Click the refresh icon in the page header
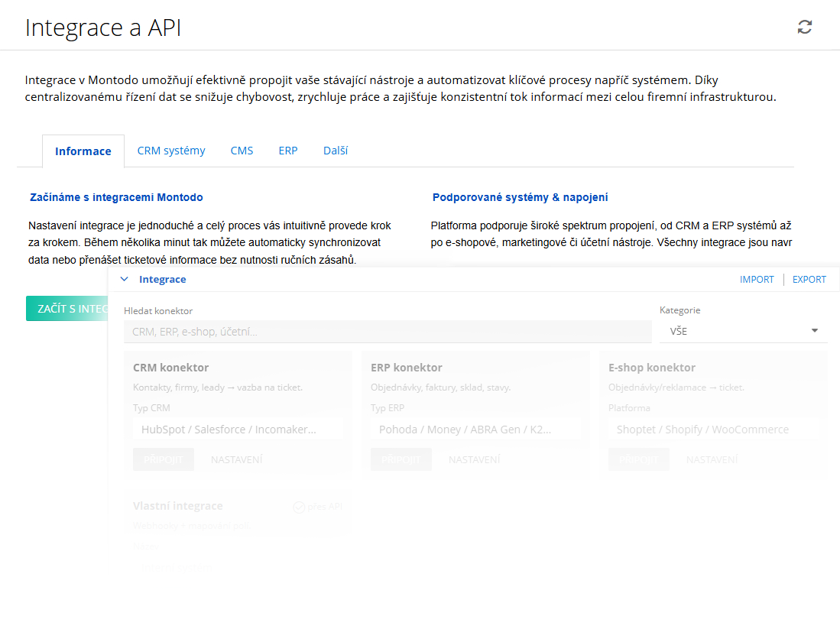The height and width of the screenshot is (642, 840). pos(804,28)
